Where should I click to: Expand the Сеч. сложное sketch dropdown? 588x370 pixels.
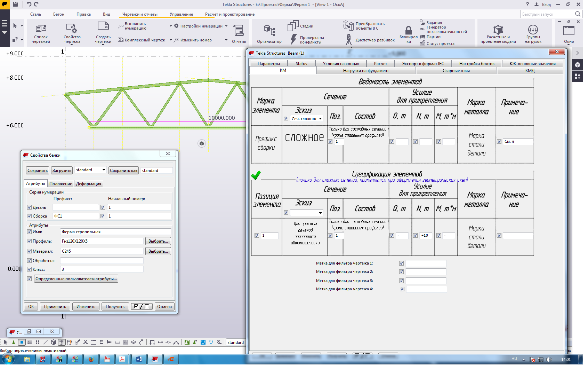[x=320, y=119]
